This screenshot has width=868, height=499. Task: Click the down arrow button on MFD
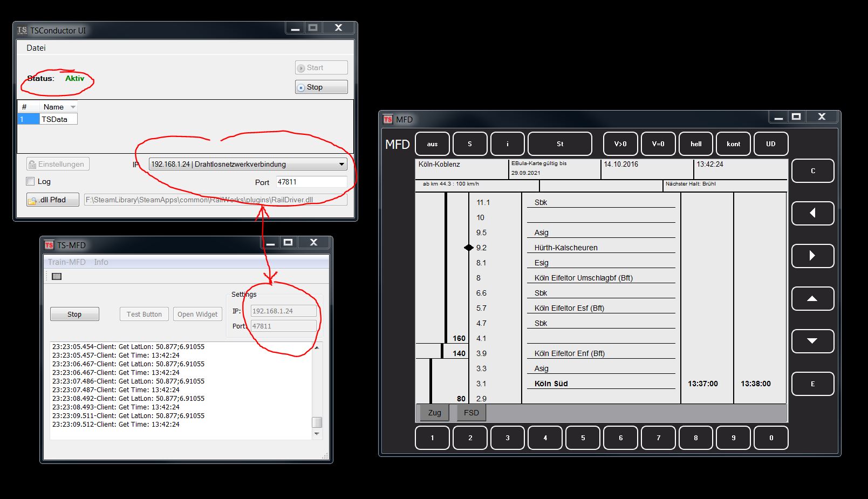point(812,341)
